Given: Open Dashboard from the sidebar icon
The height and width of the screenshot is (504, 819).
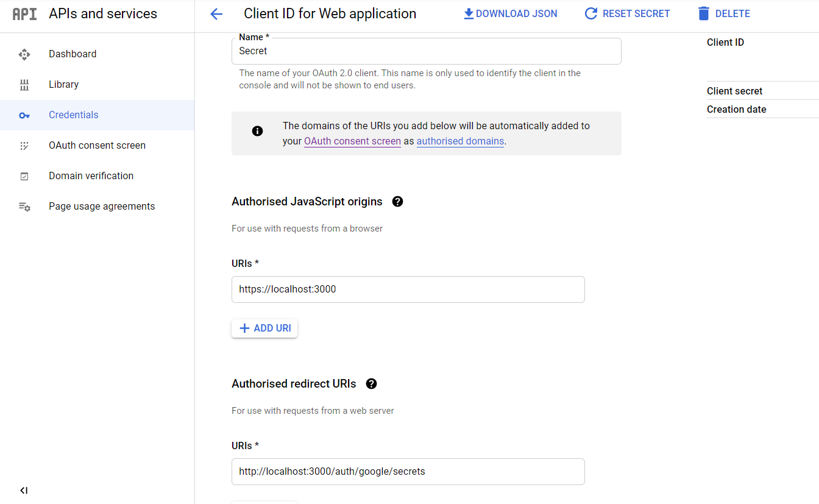Looking at the screenshot, I should coord(24,54).
